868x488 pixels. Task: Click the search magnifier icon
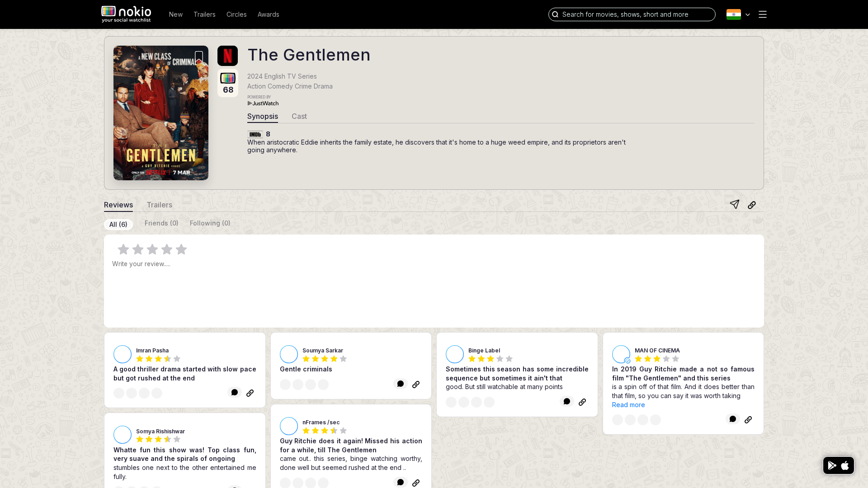[556, 14]
